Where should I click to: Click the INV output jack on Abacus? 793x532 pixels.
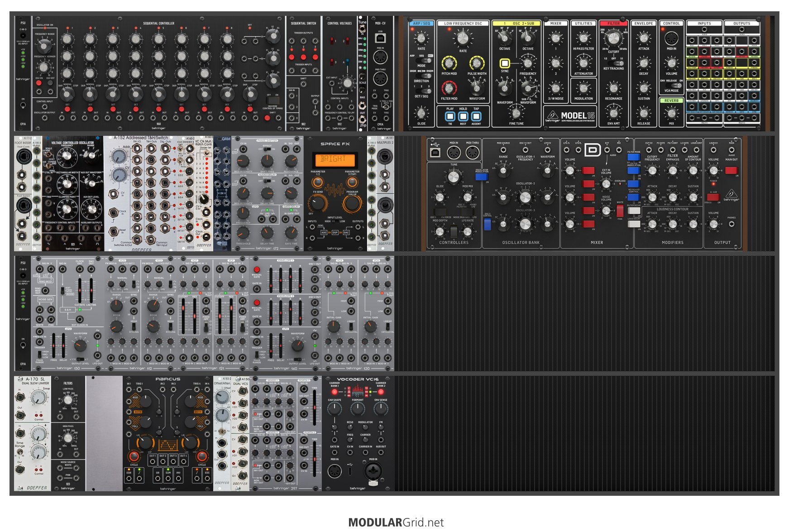click(x=178, y=479)
